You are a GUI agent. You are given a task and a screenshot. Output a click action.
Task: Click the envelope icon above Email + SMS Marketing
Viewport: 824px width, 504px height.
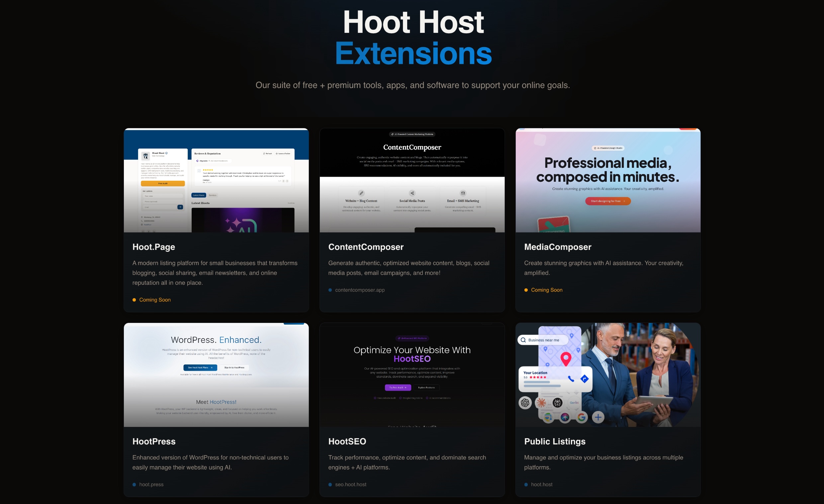click(463, 193)
